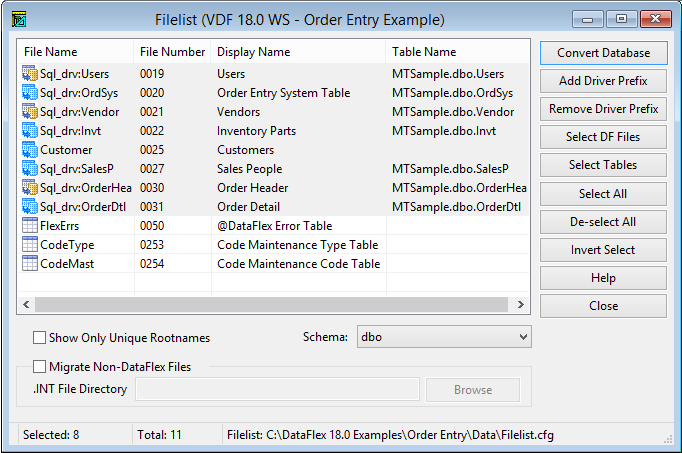
Task: Click the Sql_drv:Users table icon
Action: tap(29, 74)
